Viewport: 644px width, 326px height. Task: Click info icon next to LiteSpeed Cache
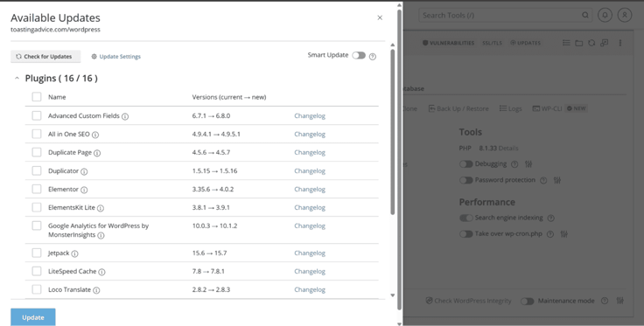(101, 272)
